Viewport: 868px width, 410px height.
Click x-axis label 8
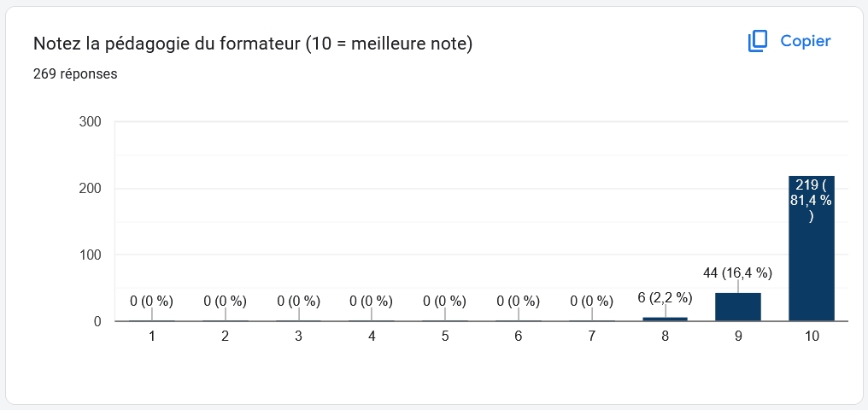tap(665, 337)
